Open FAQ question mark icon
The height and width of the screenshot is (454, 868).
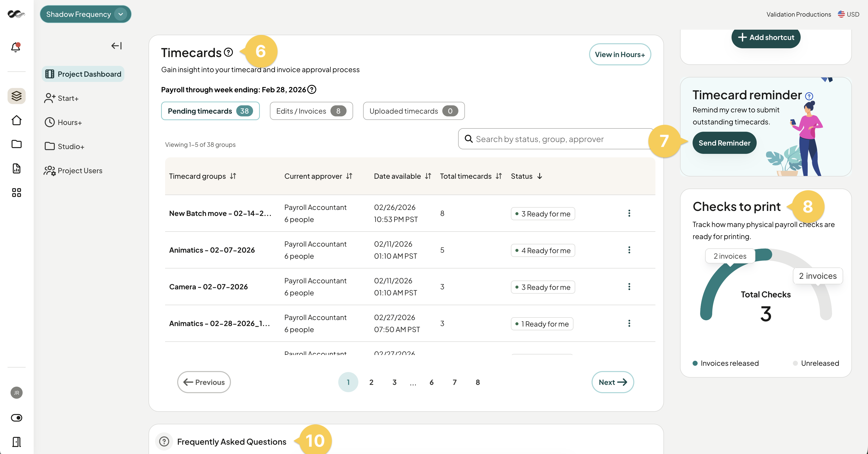(164, 441)
